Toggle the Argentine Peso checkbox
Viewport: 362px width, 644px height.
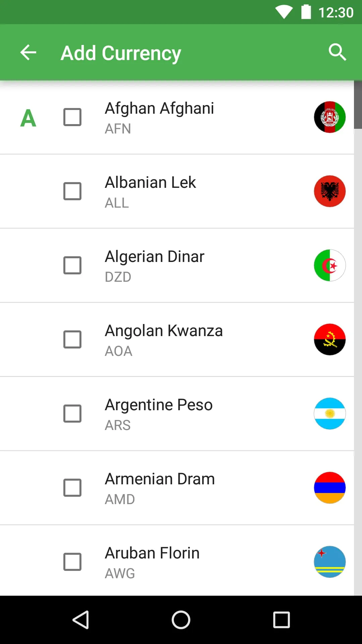coord(72,414)
